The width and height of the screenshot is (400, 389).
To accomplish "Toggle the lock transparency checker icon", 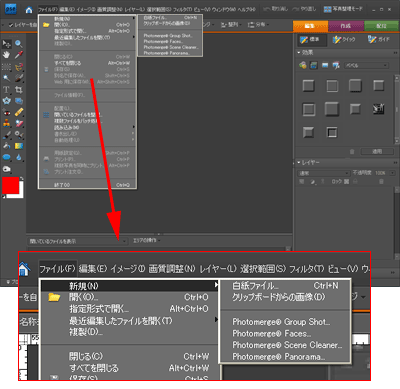I will pos(347,182).
